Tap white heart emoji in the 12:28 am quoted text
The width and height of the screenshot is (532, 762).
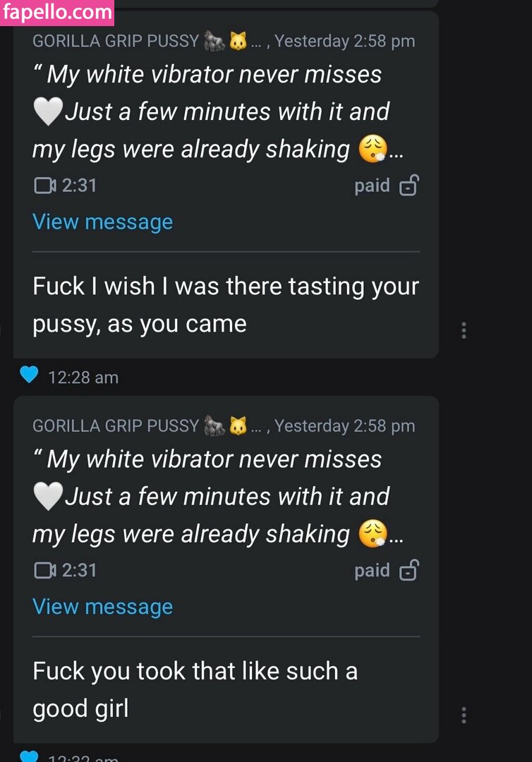(x=48, y=112)
